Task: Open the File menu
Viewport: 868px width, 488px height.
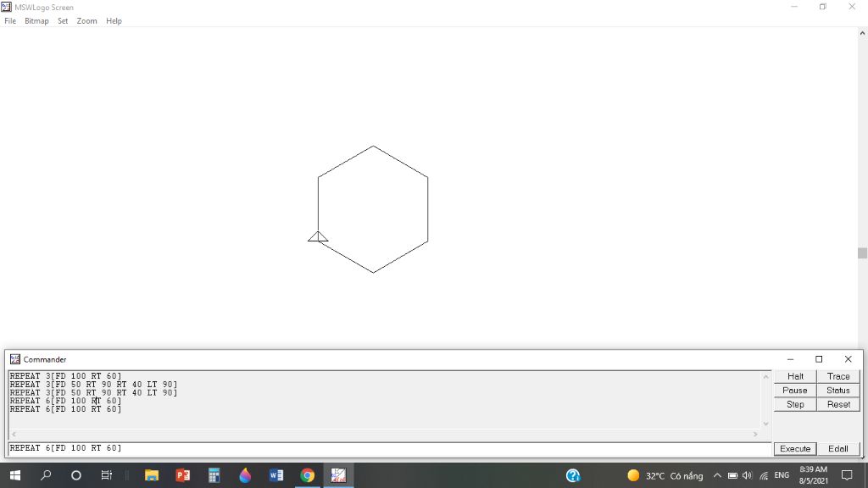Action: pos(10,21)
